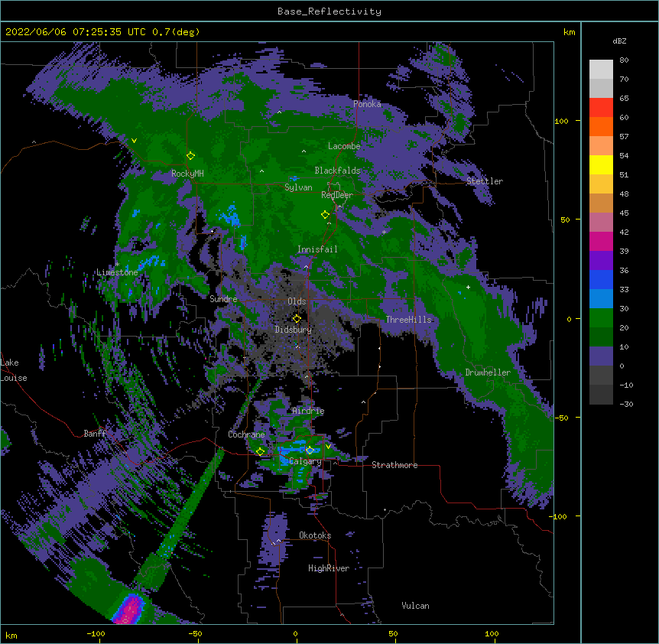
Task: Select the blue 36 dBZ legend swatch
Action: [601, 279]
